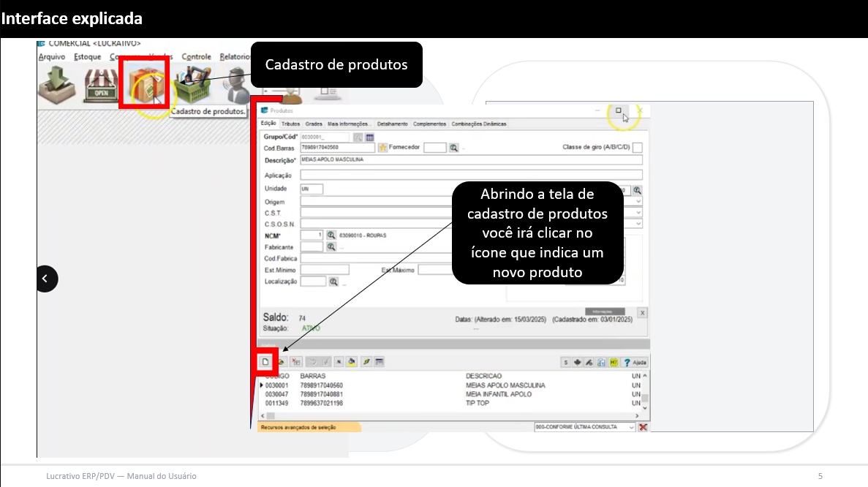Click the search icon next to Fornecedor field

[453, 148]
